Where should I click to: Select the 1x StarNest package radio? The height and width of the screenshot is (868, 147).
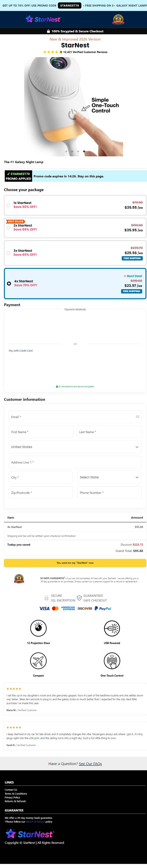pos(9,205)
